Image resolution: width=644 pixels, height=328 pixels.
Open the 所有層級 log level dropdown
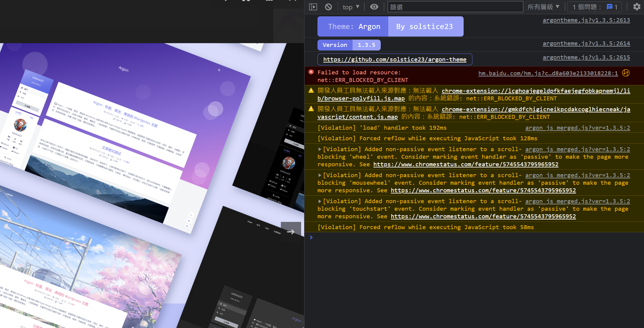point(543,7)
